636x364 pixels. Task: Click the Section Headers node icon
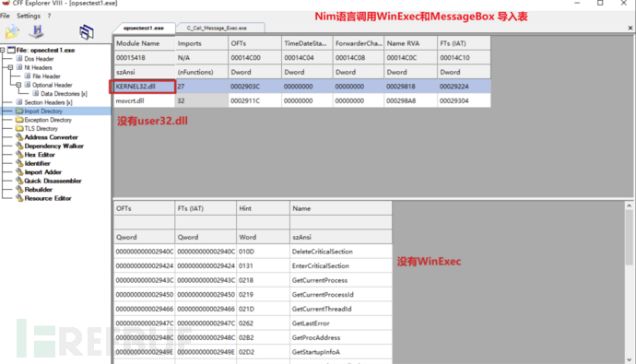pyautogui.click(x=19, y=102)
